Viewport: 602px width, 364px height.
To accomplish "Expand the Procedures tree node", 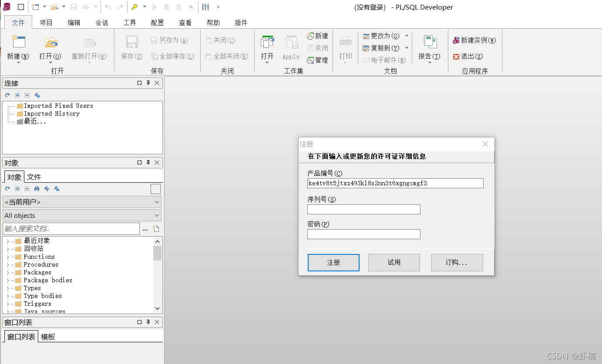I will (x=8, y=264).
